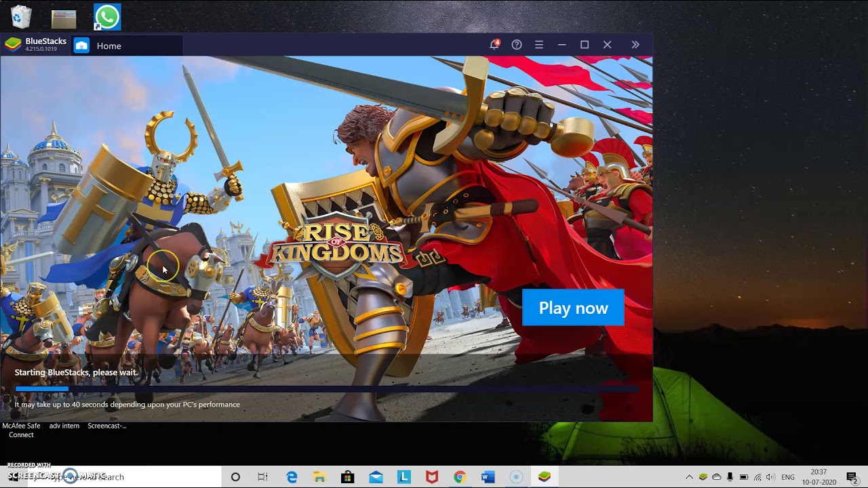Check the battery status tray icon

744,477
